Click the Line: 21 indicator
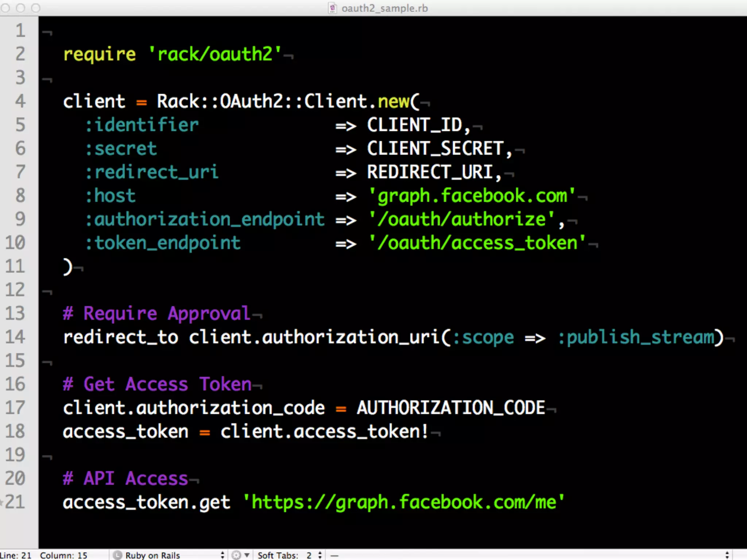The image size is (747, 560). pyautogui.click(x=16, y=555)
